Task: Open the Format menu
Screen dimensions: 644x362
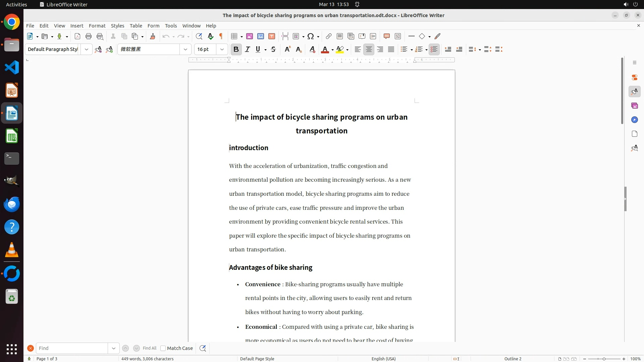Action: (x=97, y=26)
